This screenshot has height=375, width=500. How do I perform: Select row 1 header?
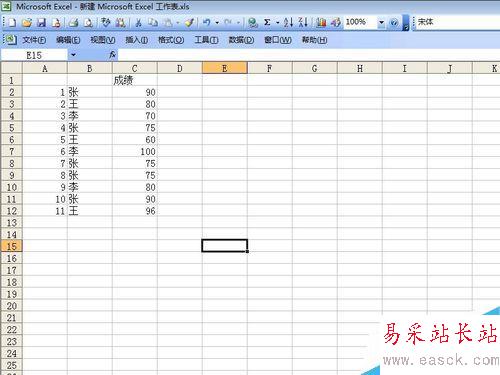point(11,80)
